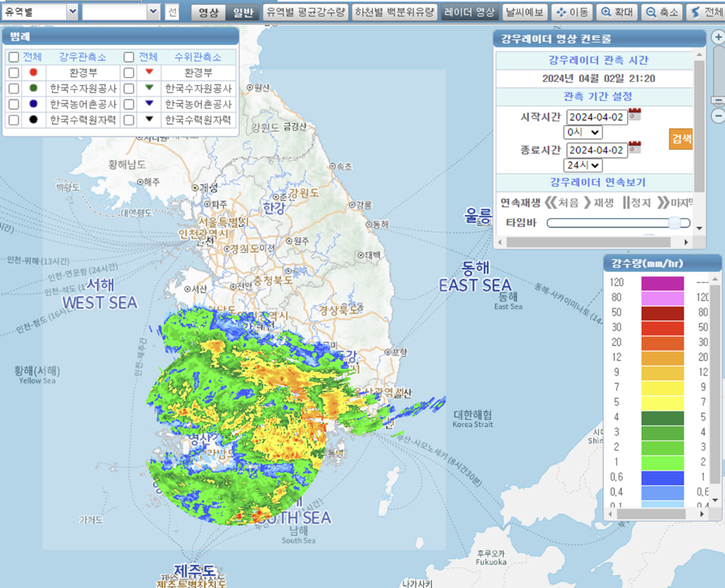Switch to the 일반 map view
725x588 pixels.
[243, 12]
